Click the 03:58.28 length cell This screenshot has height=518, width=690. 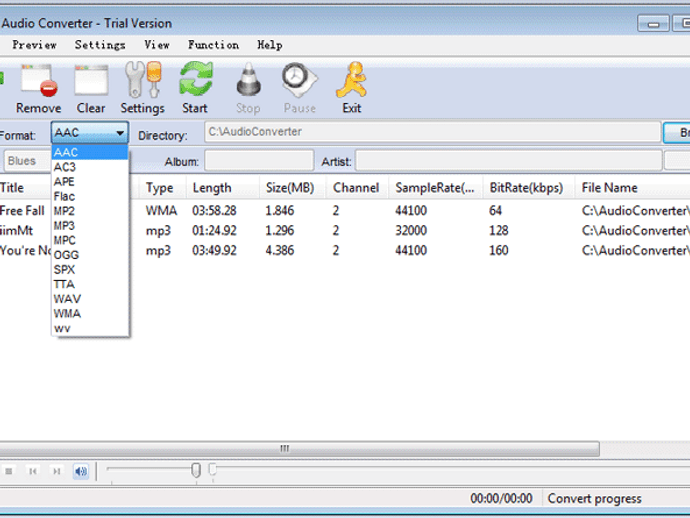coord(214,211)
